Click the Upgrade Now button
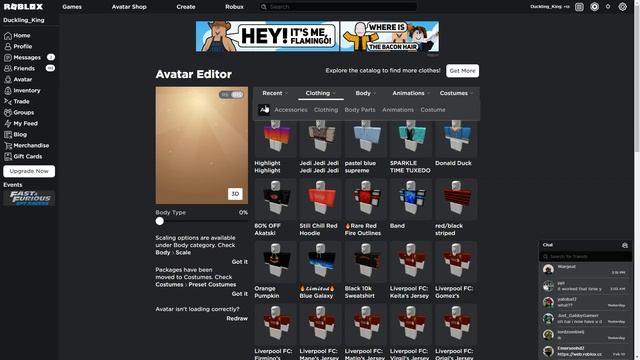 pyautogui.click(x=29, y=171)
